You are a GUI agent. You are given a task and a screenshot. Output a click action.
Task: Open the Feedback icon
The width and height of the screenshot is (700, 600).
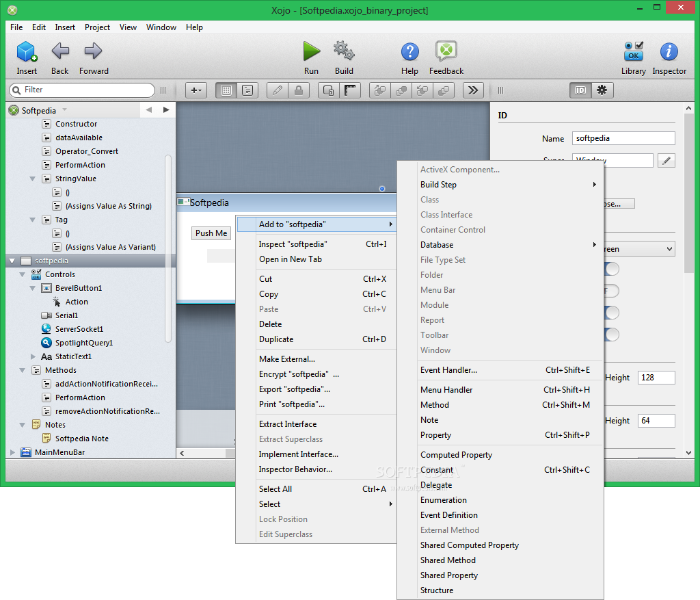446,51
